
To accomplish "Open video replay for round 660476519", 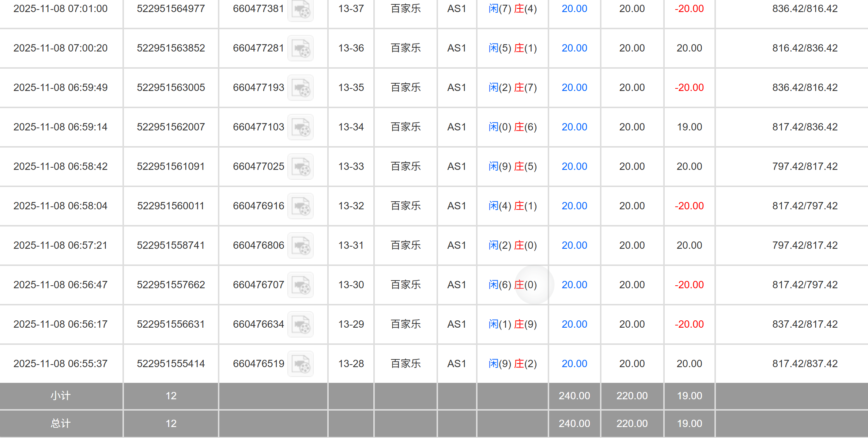I will tap(301, 364).
